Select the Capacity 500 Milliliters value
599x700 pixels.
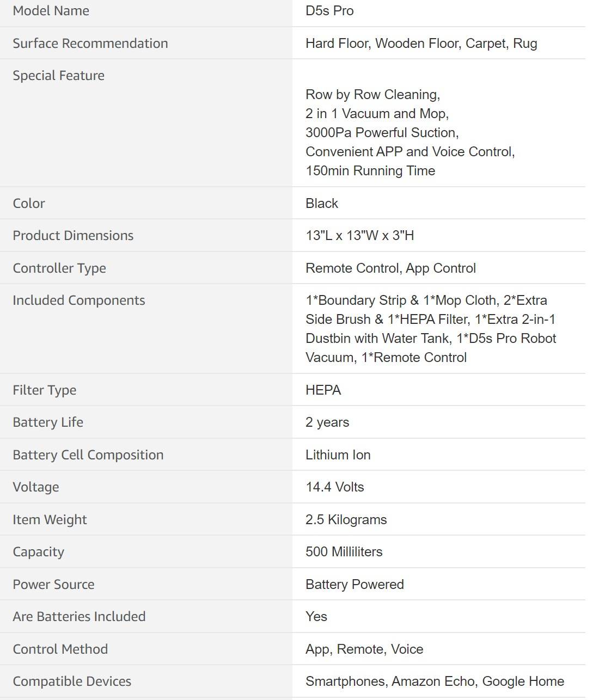(x=344, y=552)
